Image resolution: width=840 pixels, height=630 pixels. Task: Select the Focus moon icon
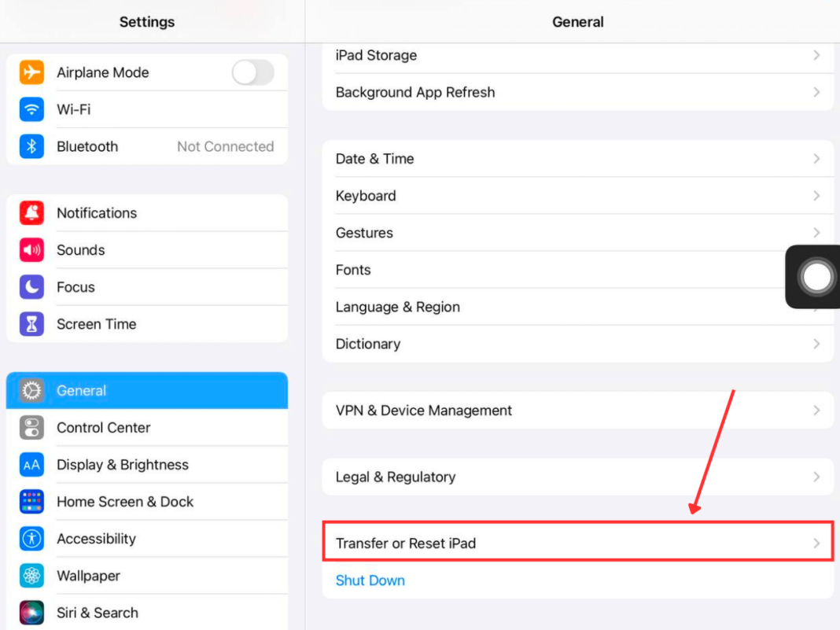click(31, 286)
